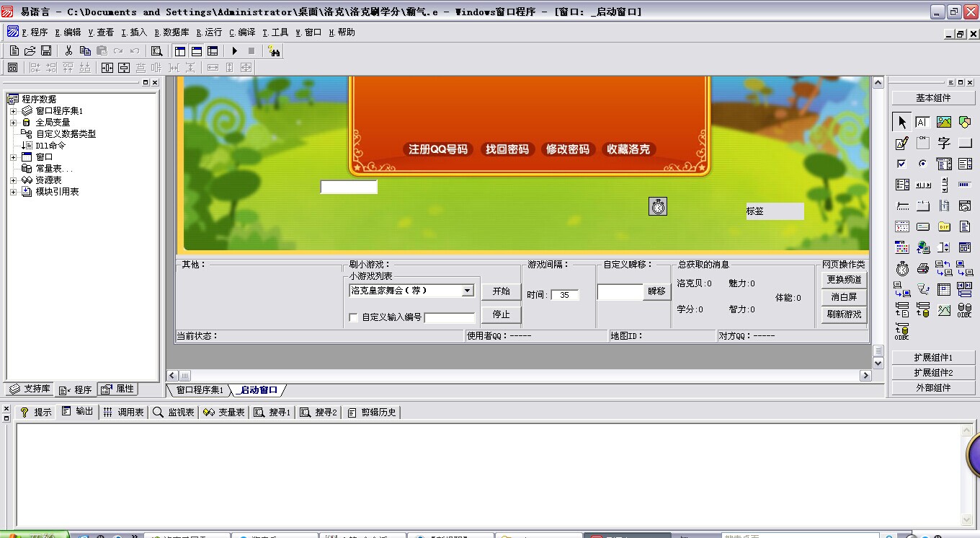The width and height of the screenshot is (980, 538).
Task: Expand the 资源表 tree node
Action: point(13,180)
